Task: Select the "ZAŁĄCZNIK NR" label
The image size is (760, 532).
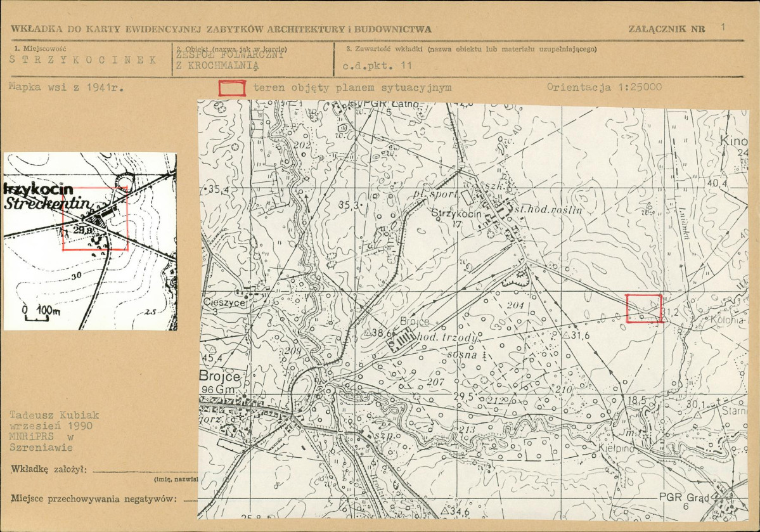Action: (x=666, y=29)
